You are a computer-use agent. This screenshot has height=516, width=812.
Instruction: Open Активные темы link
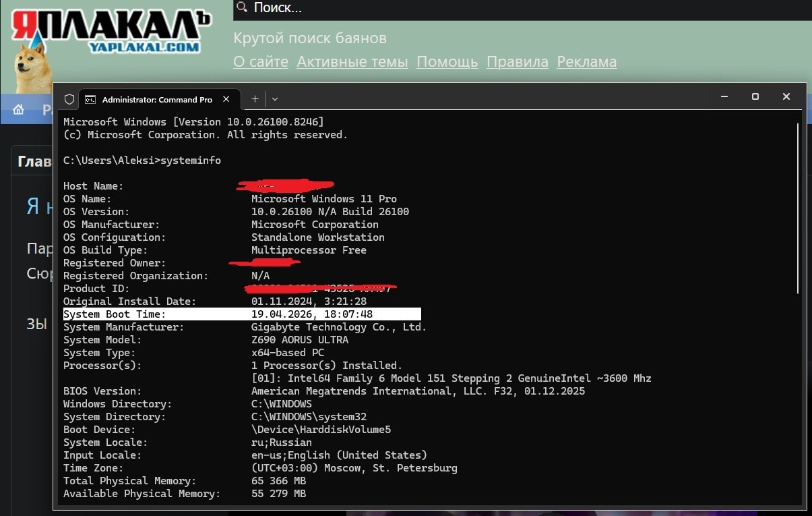(x=352, y=62)
